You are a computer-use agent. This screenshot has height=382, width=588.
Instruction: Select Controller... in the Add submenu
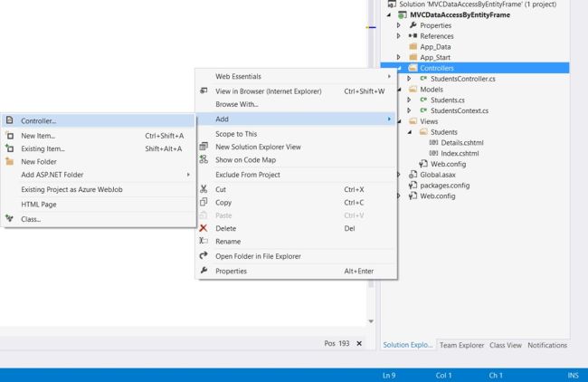[x=99, y=120]
